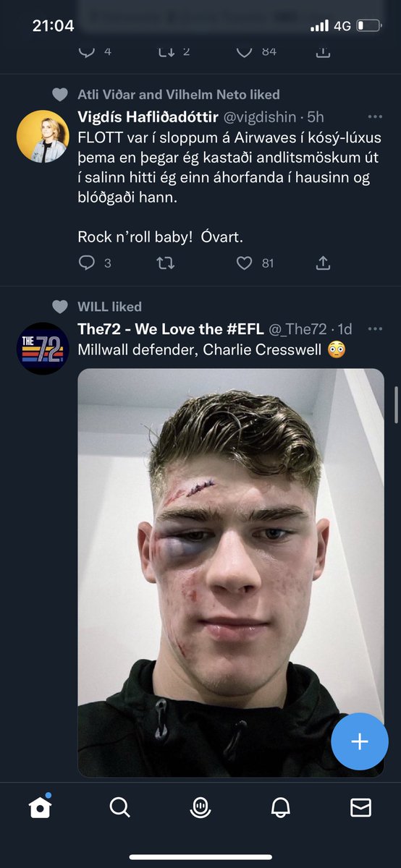Retweet Vigdís Hafliðadóttir's tweet
The height and width of the screenshot is (868, 401).
pos(166,263)
